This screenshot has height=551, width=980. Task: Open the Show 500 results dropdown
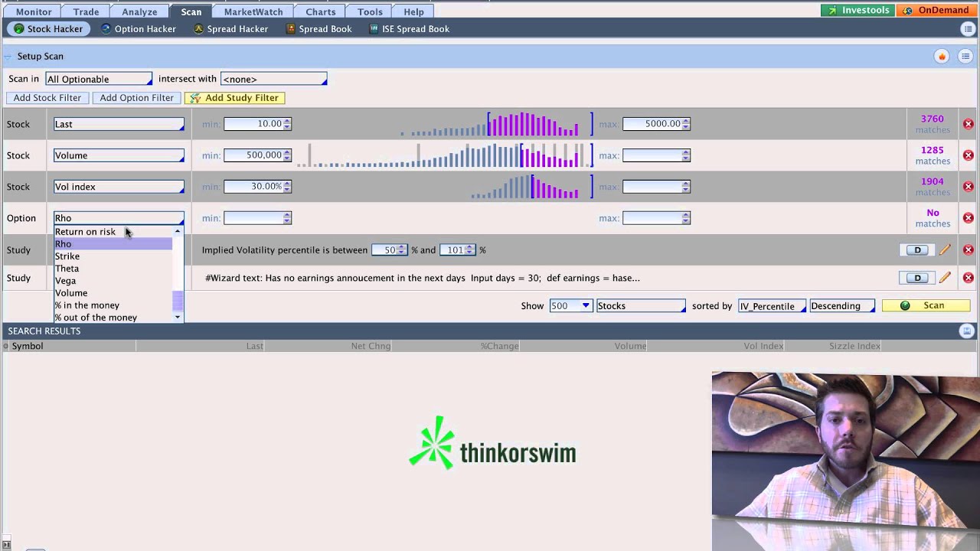click(x=570, y=306)
